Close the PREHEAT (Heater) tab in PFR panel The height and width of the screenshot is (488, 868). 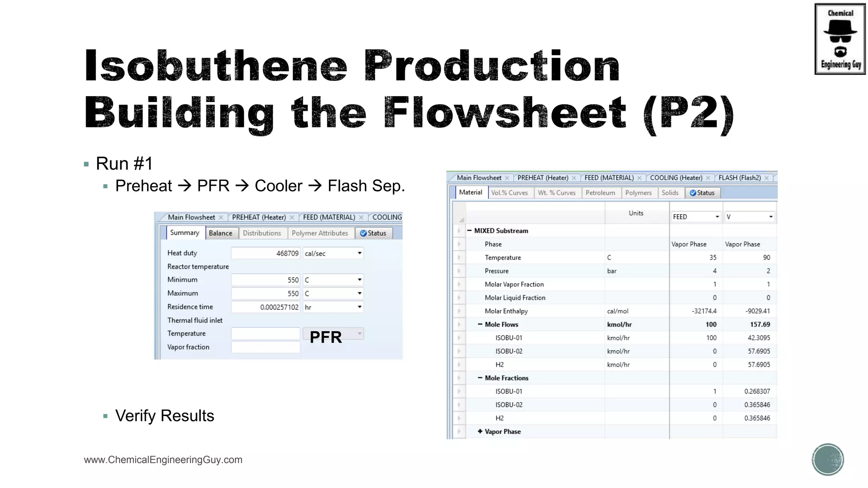pyautogui.click(x=292, y=217)
